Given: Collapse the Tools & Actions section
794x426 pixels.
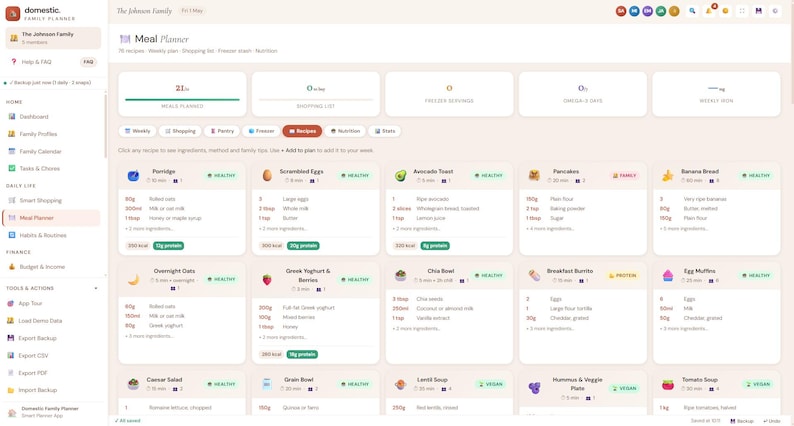Looking at the screenshot, I should tap(96, 288).
